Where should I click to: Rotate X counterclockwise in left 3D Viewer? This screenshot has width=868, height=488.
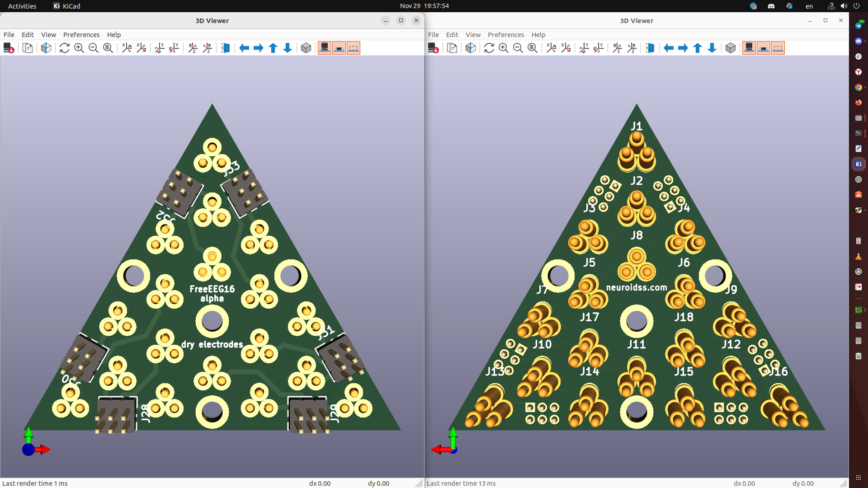pos(142,48)
